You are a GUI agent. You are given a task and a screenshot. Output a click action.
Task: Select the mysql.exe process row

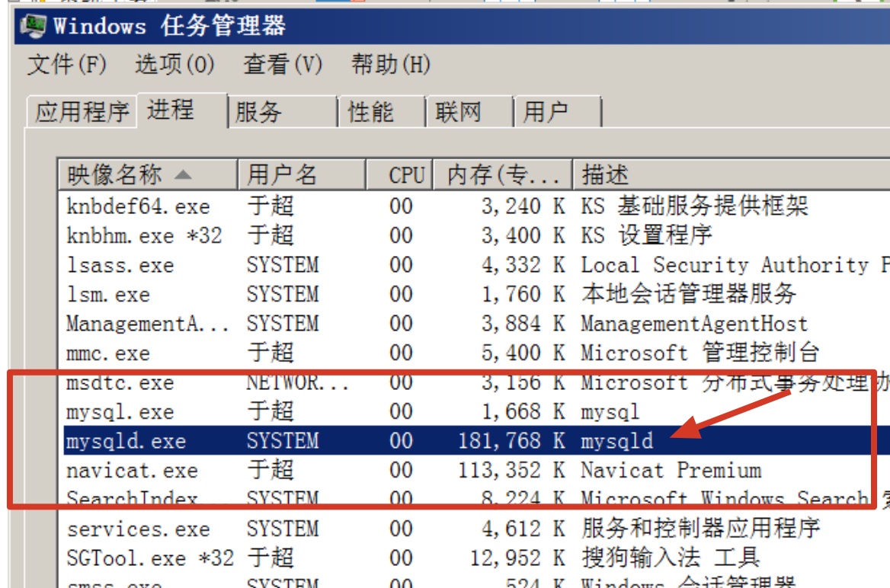click(120, 412)
